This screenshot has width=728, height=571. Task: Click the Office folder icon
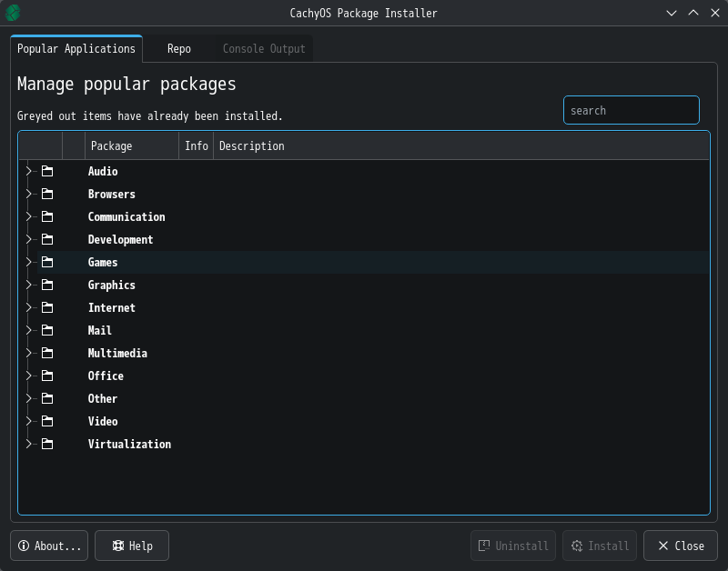pyautogui.click(x=47, y=376)
